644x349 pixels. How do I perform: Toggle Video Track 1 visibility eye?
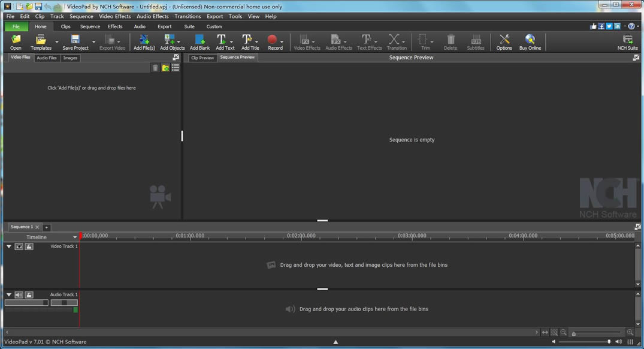19,246
